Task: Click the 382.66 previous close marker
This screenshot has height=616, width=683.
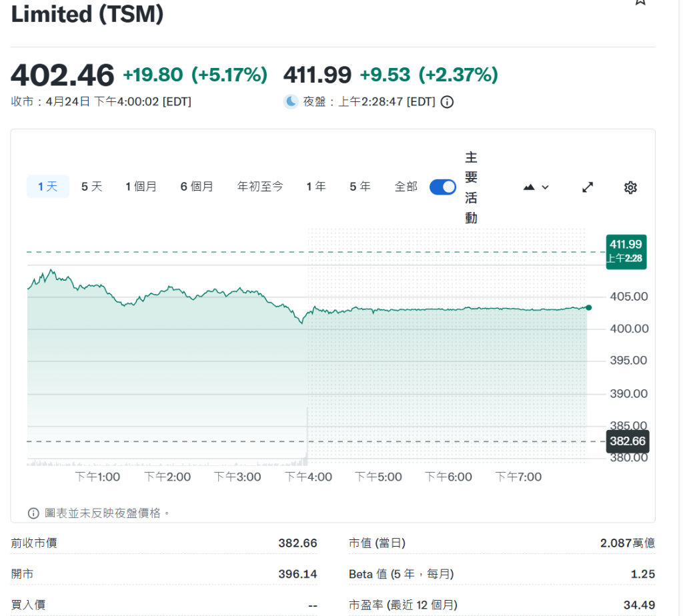Action: point(627,441)
